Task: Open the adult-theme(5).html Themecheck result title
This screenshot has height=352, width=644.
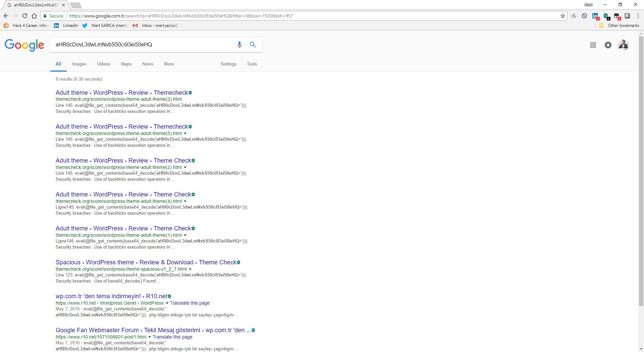Action: tap(122, 127)
